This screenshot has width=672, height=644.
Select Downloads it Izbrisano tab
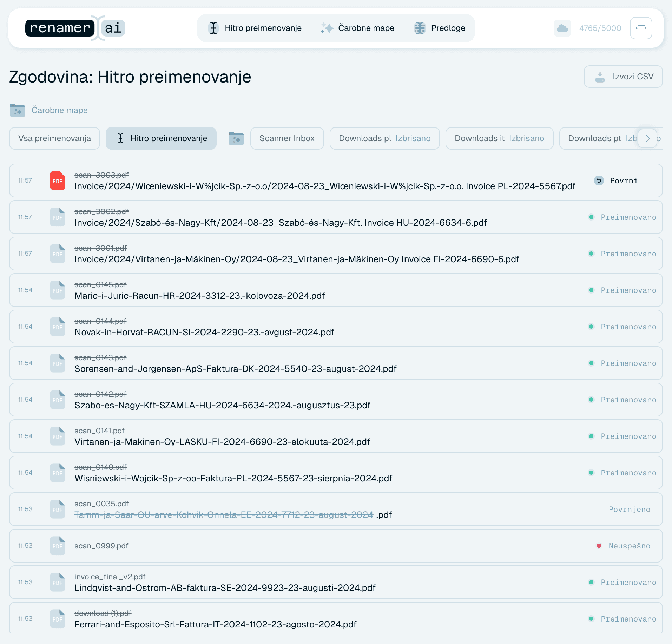click(x=500, y=138)
